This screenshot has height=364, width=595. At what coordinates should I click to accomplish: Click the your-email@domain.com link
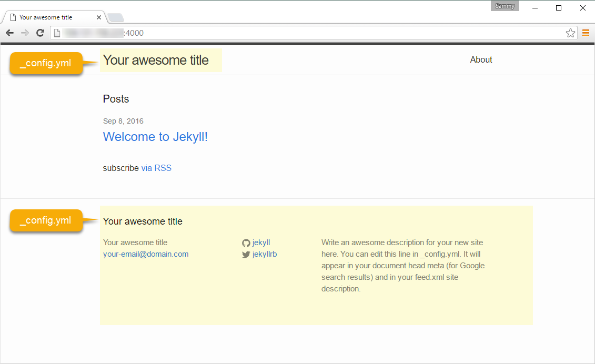(x=146, y=254)
